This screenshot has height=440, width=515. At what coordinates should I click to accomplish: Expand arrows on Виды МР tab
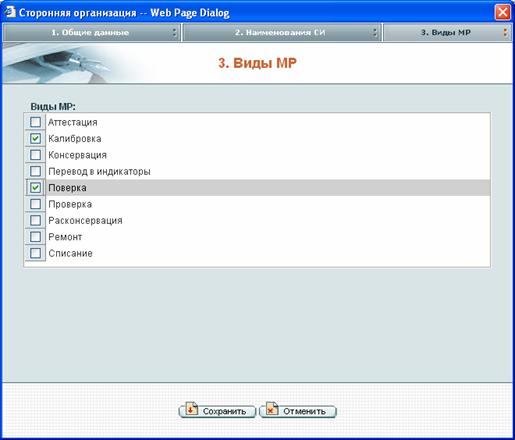pos(505,32)
